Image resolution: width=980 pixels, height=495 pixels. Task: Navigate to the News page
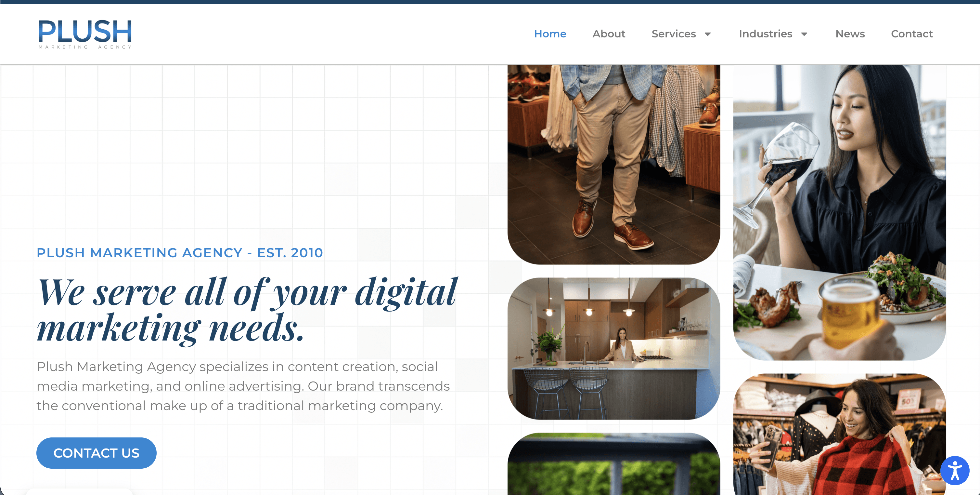[850, 34]
